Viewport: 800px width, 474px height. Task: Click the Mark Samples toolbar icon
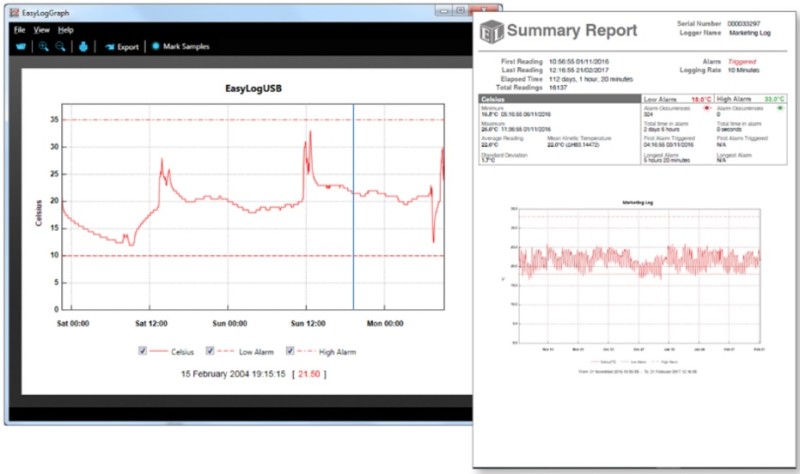(x=156, y=47)
